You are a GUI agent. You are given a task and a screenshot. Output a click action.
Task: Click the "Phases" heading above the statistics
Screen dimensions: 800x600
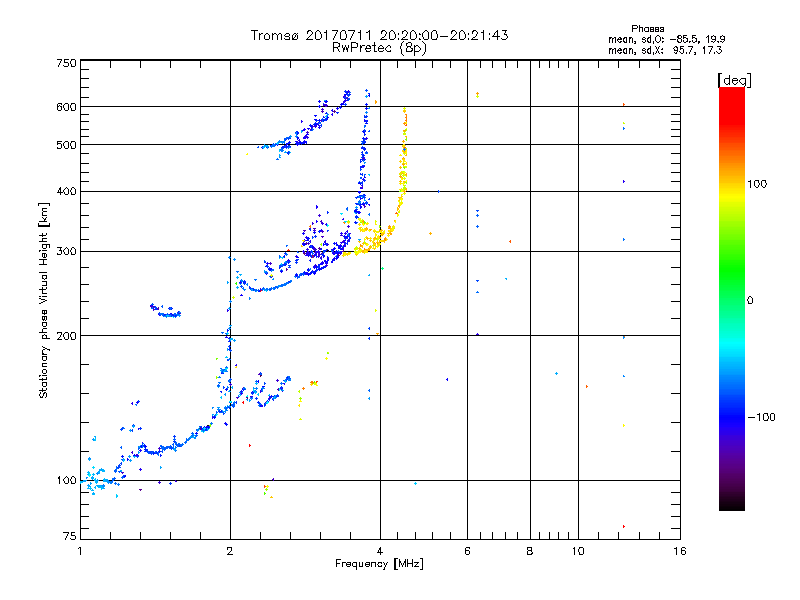coord(647,29)
